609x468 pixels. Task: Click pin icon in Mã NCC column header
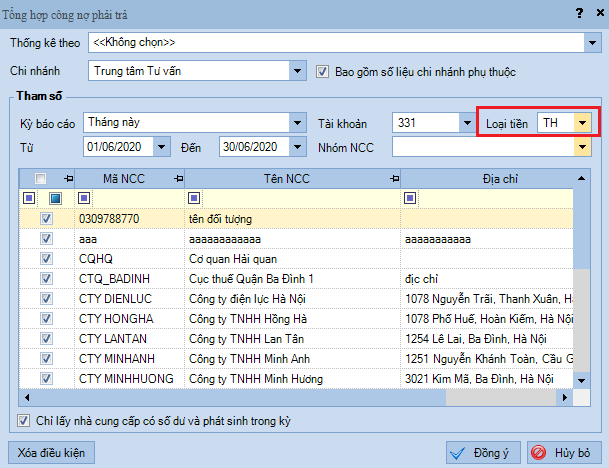tap(178, 178)
